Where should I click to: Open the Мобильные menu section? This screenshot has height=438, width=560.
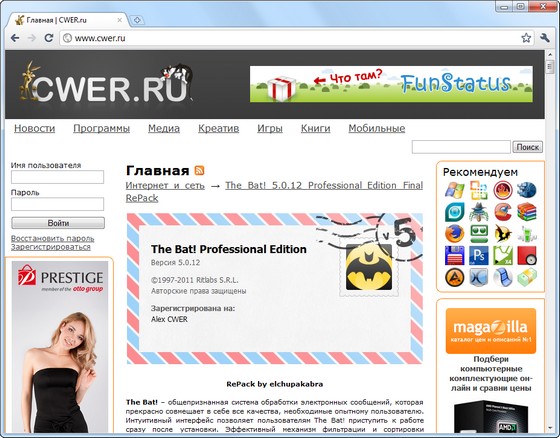point(377,128)
